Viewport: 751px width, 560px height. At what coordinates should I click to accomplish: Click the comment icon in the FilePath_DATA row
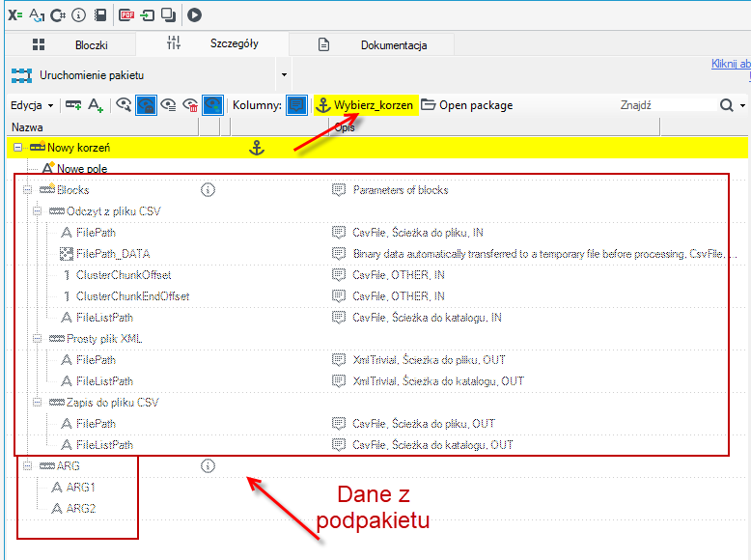339,254
